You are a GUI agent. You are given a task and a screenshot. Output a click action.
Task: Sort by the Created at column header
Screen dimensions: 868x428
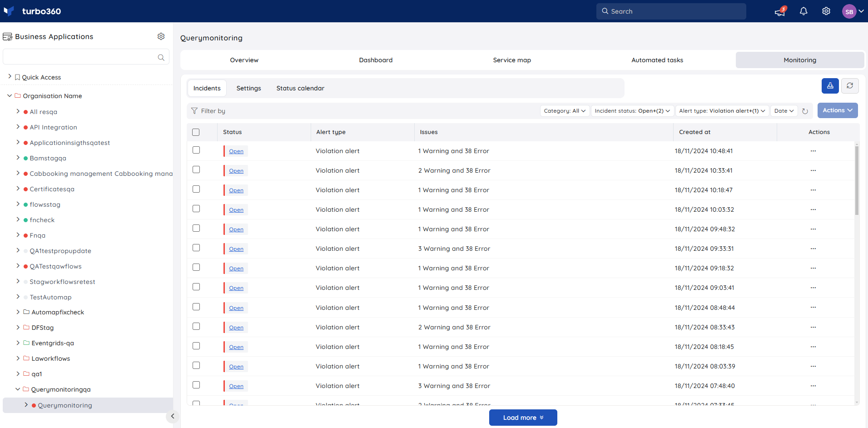coord(695,132)
